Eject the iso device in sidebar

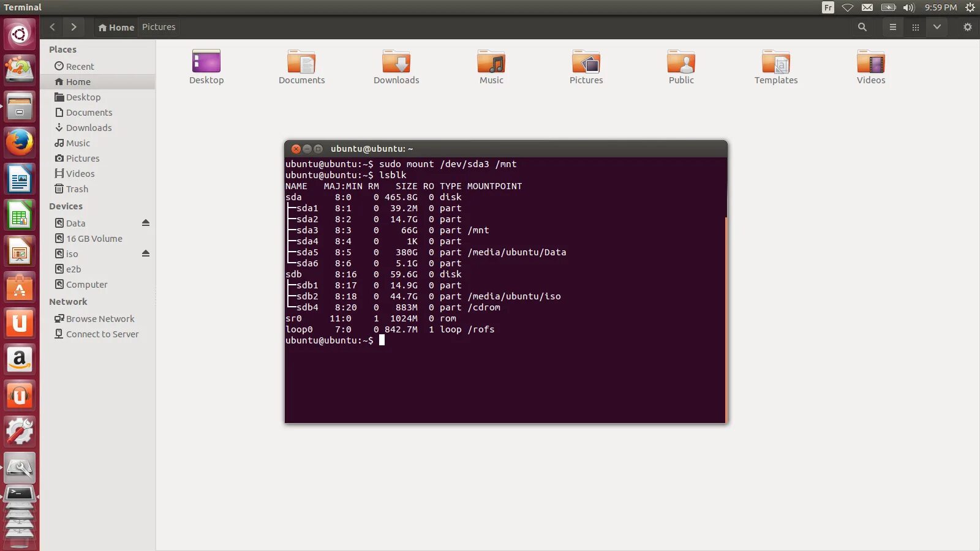(146, 253)
